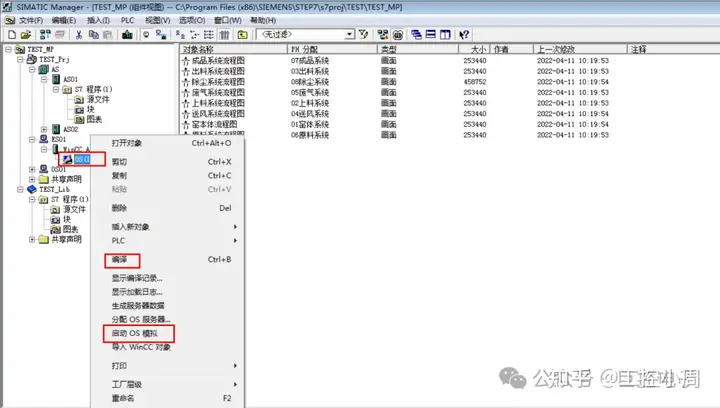
Task: Click the Copy toolbar icon
Action: pyautogui.click(x=94, y=34)
